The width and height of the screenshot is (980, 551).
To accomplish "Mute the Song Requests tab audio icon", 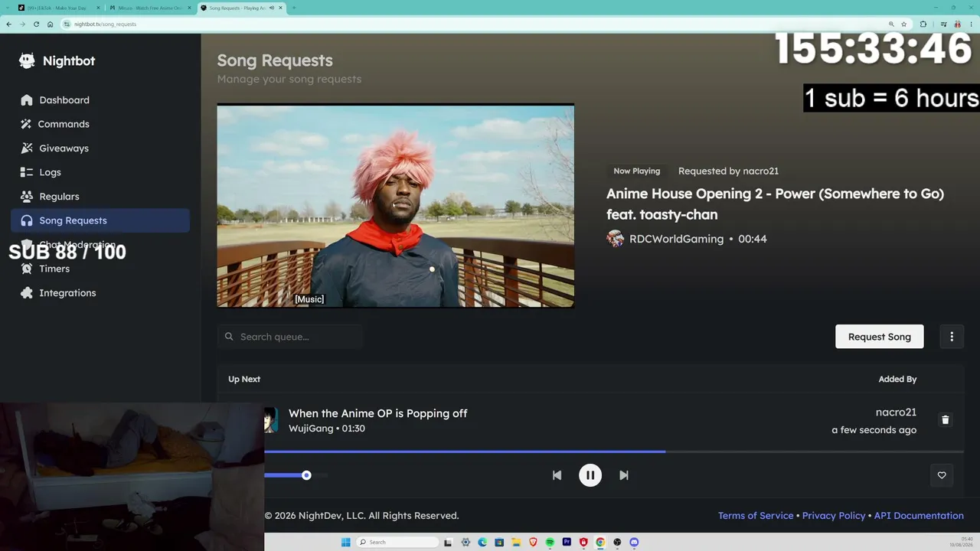I will click(x=271, y=8).
